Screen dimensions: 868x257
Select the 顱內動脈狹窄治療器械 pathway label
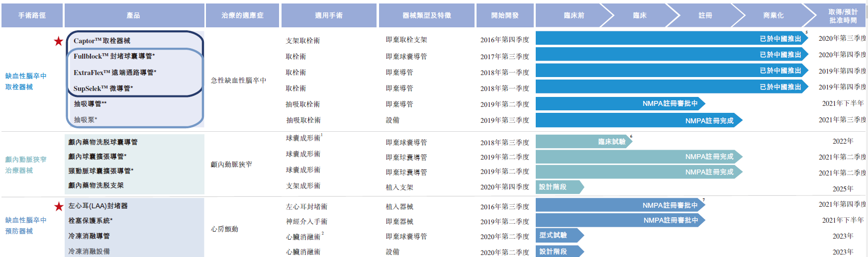coord(26,165)
